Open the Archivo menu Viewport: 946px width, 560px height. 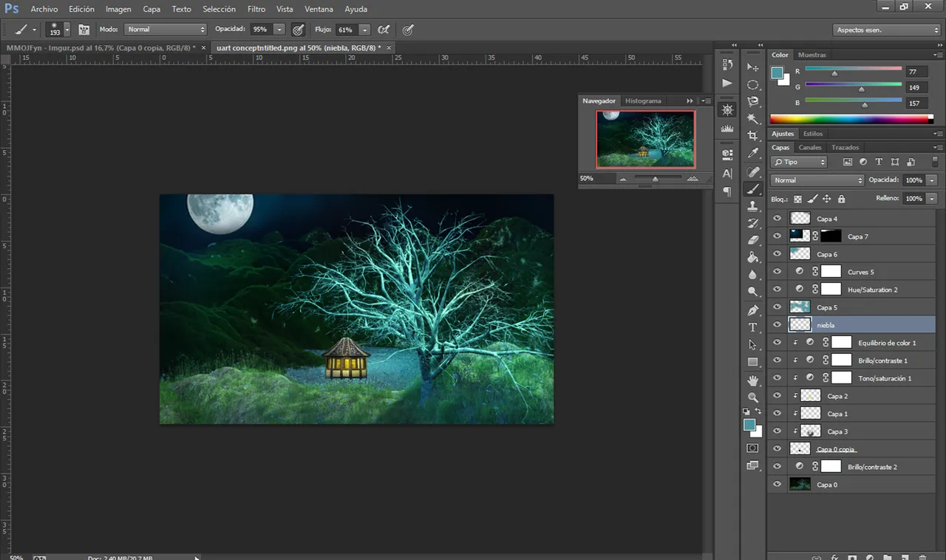pos(44,9)
